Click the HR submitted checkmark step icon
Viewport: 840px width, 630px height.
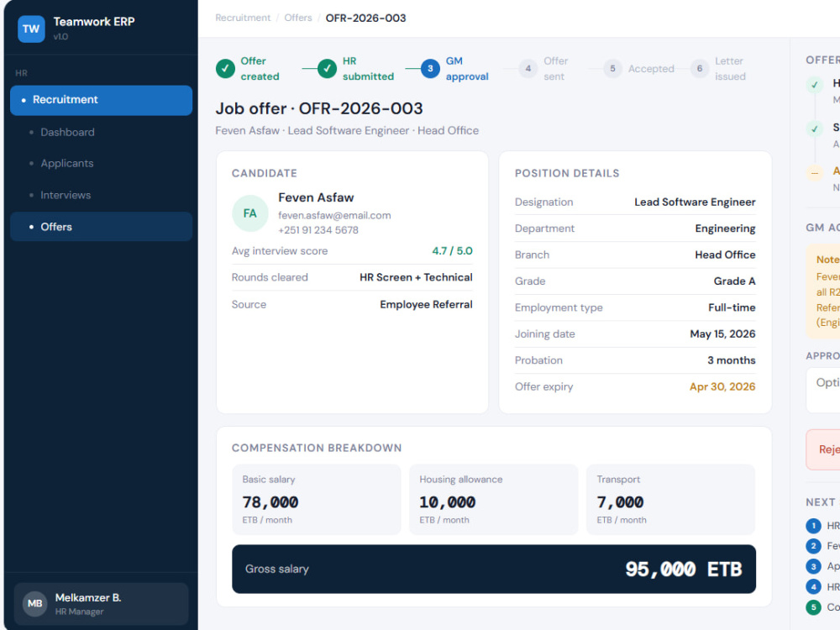(x=327, y=69)
